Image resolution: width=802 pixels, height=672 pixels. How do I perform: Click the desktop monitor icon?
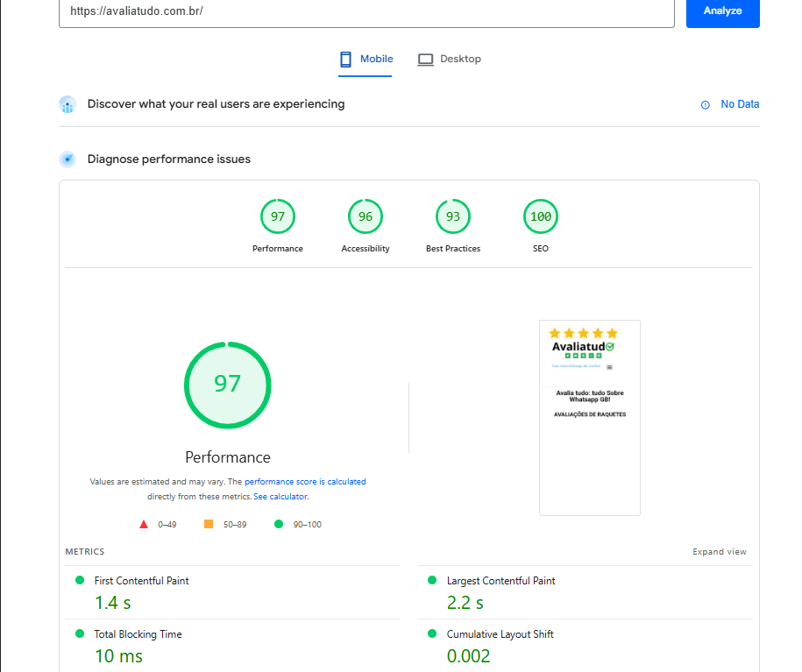426,60
